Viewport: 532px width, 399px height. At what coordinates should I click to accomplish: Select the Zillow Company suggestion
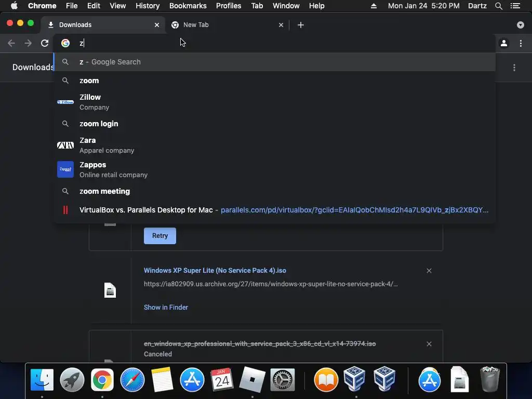tap(274, 102)
